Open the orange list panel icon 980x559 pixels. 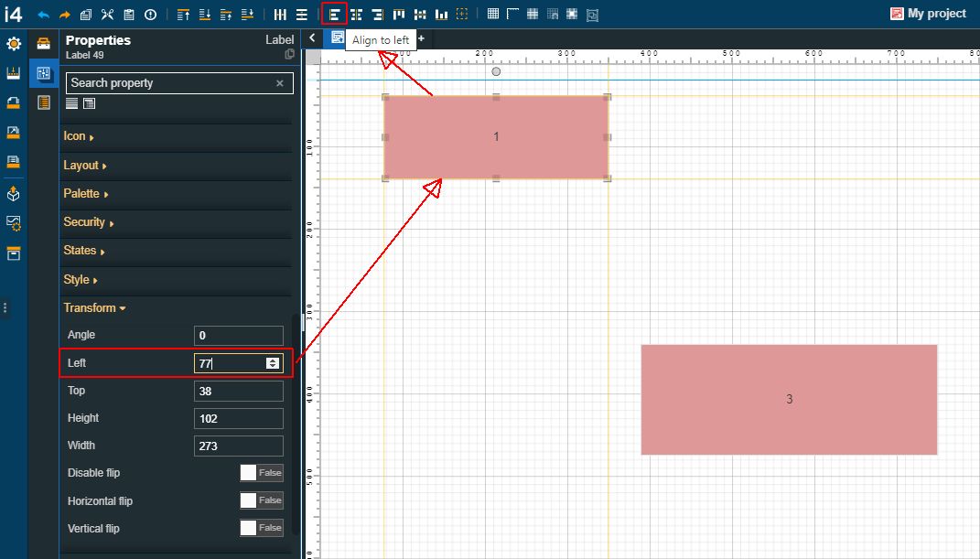point(44,102)
